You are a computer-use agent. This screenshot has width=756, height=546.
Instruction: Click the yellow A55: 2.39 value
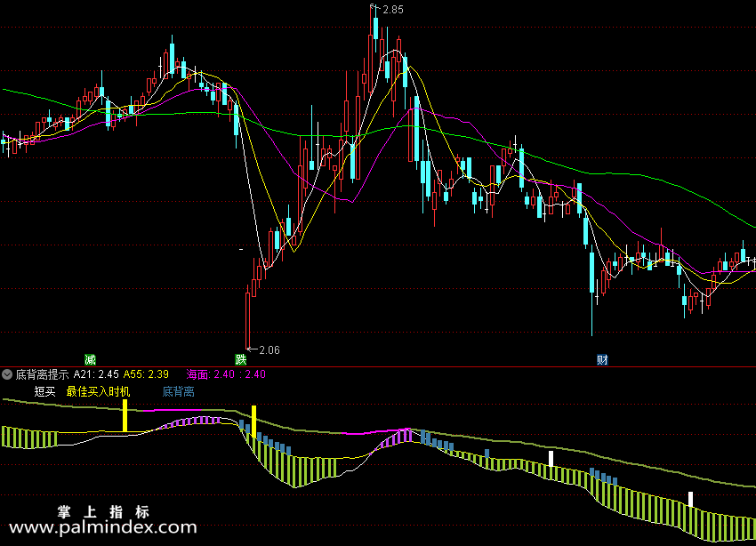146,374
